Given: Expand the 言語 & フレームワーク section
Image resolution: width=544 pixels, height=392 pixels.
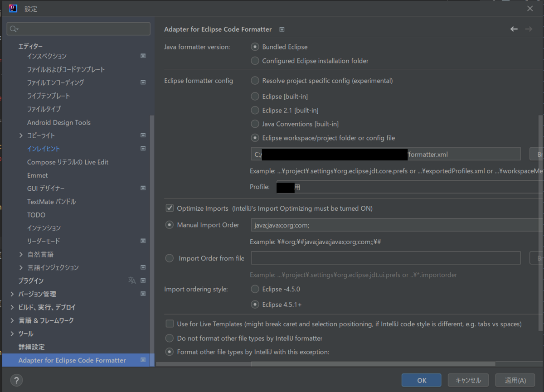Looking at the screenshot, I should (12, 320).
